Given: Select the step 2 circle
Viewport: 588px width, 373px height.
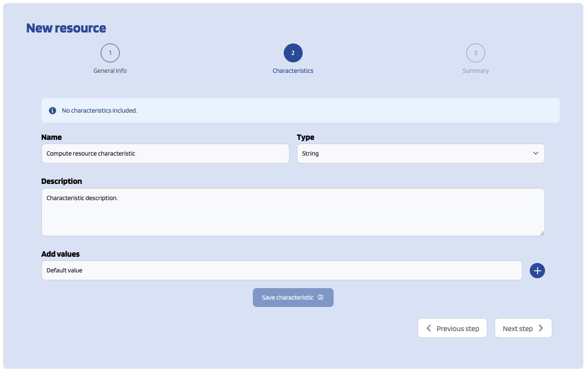Looking at the screenshot, I should [293, 53].
